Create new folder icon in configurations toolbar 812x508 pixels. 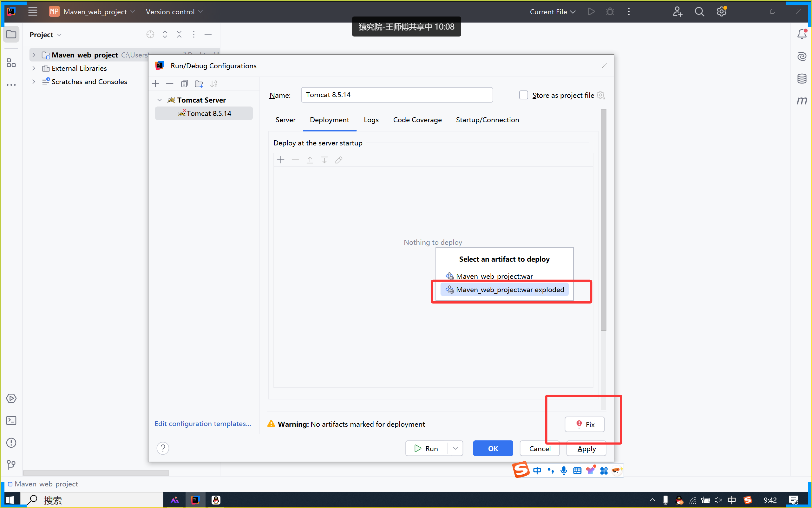tap(199, 84)
